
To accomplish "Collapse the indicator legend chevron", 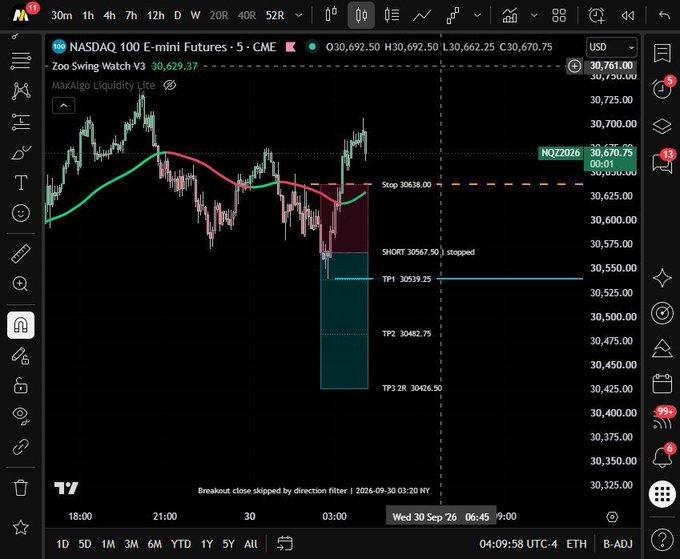I will coord(64,105).
